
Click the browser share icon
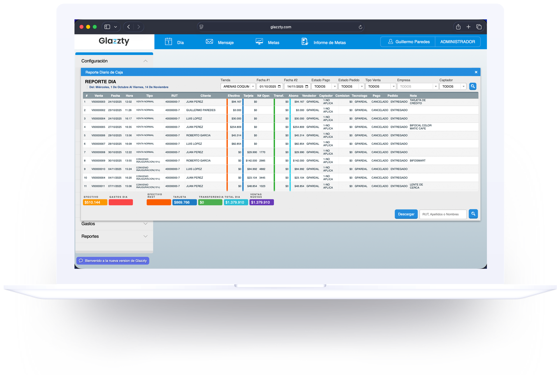coord(458,27)
